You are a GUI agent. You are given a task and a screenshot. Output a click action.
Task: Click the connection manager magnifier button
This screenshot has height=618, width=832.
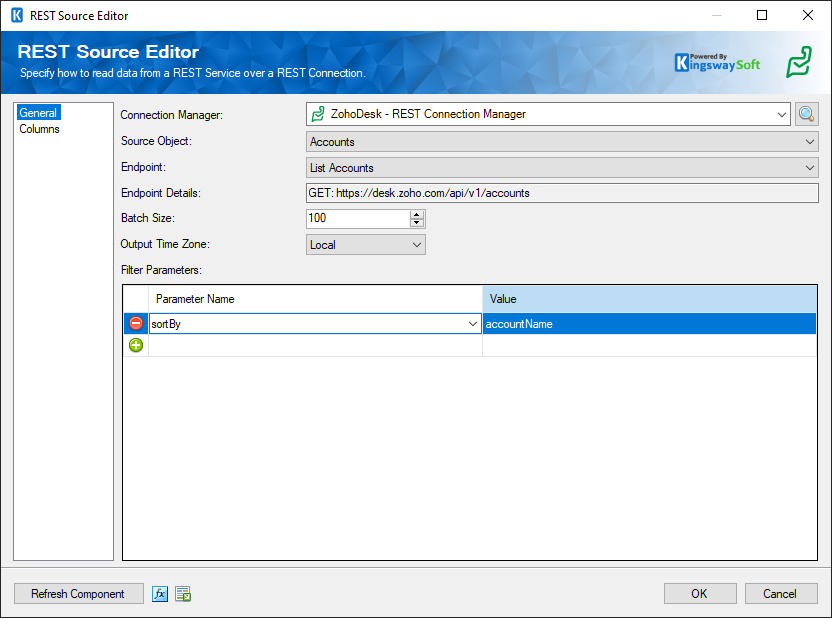pos(807,114)
